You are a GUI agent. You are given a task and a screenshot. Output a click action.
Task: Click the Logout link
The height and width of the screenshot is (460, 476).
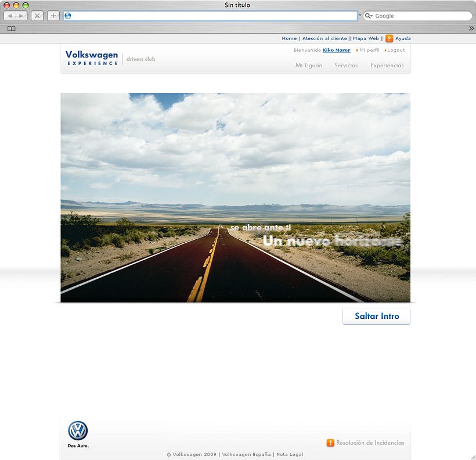(396, 50)
